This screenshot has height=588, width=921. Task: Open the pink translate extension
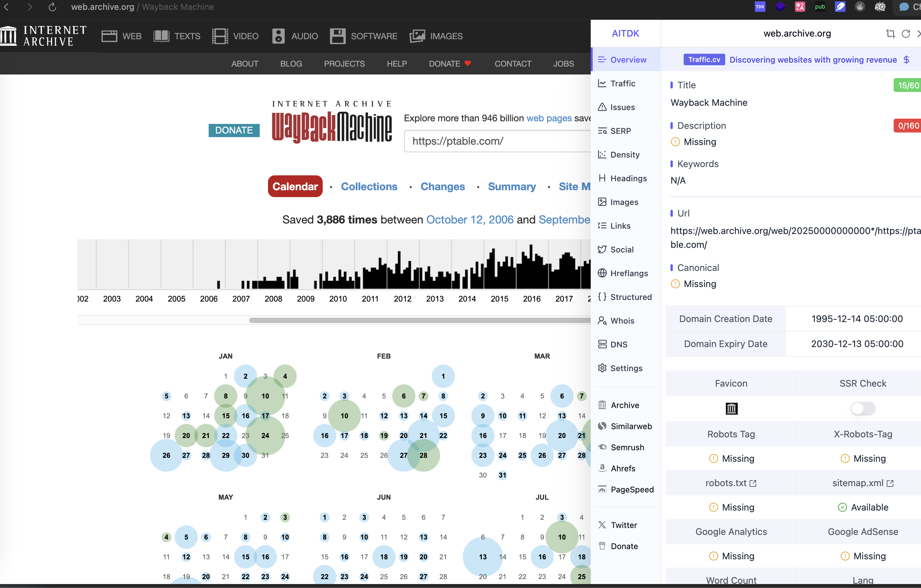click(800, 7)
